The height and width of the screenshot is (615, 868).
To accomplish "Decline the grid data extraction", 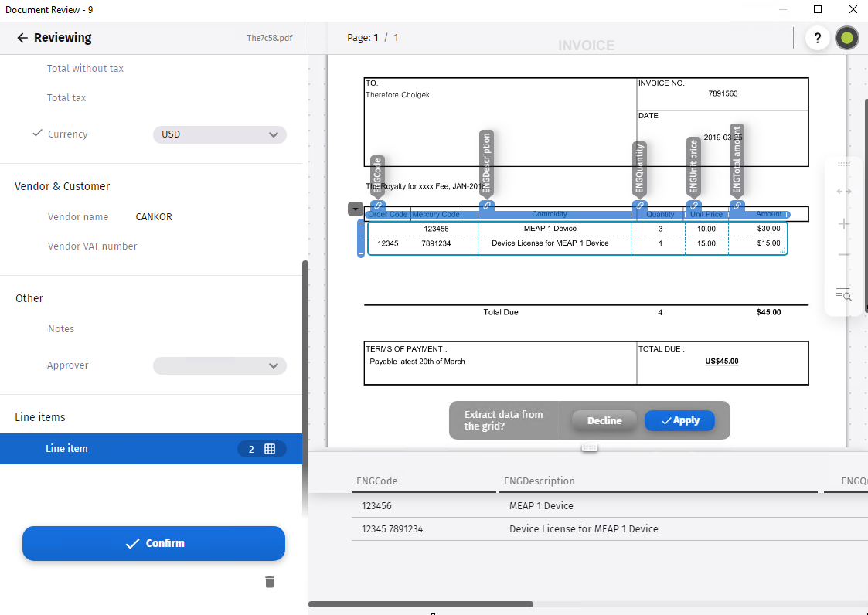I will pyautogui.click(x=604, y=420).
